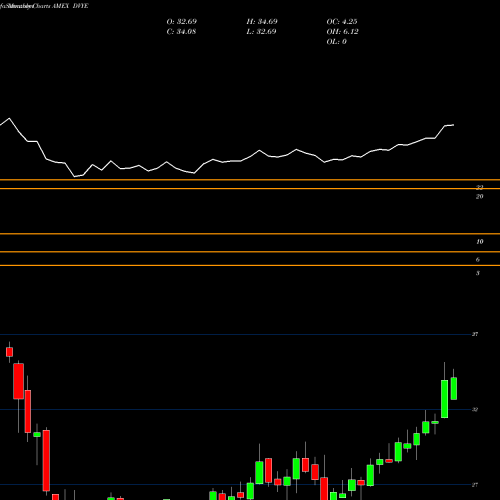
Task: Click the 'AMEX DVYE' chart title
Action: coord(70,6)
